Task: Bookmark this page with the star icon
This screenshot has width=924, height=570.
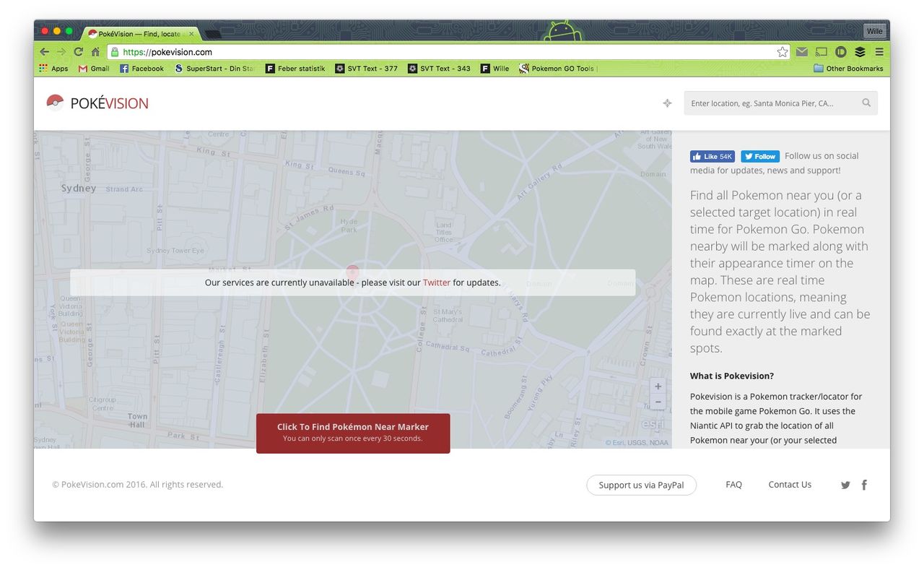Action: (x=783, y=52)
